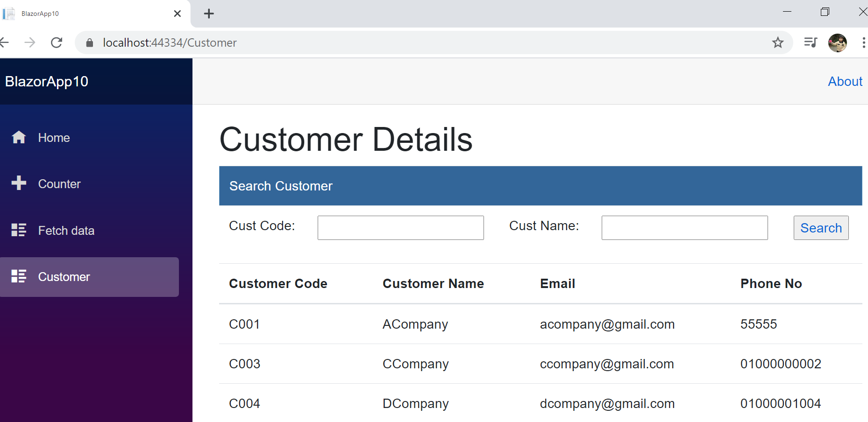Click the Home house icon in sidebar
Image resolution: width=868 pixels, height=422 pixels.
point(19,137)
